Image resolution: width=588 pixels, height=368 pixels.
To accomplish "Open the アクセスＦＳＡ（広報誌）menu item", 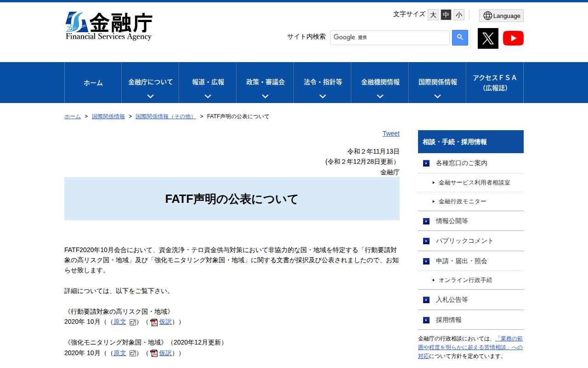I will (x=495, y=82).
